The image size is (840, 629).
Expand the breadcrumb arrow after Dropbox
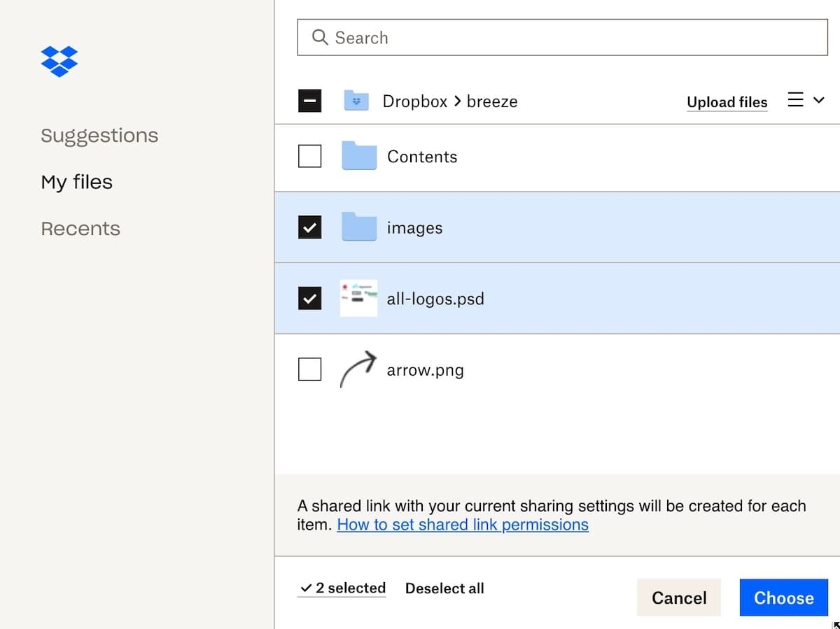click(456, 101)
